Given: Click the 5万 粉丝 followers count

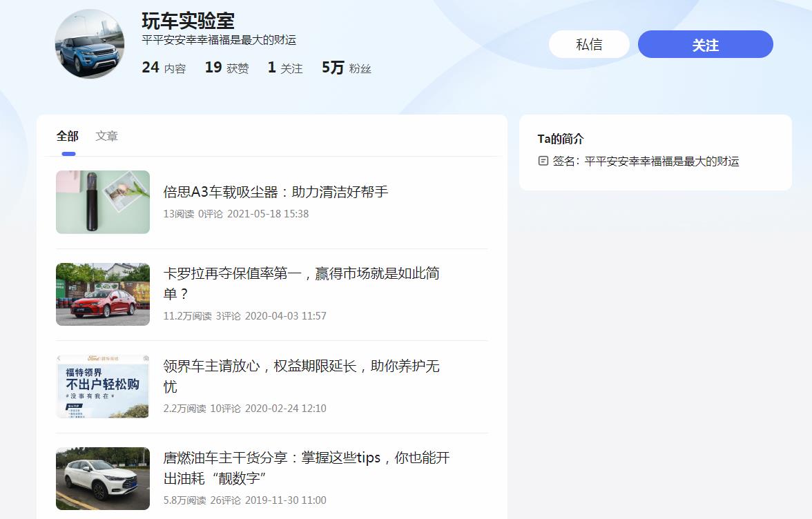Looking at the screenshot, I should tap(347, 68).
